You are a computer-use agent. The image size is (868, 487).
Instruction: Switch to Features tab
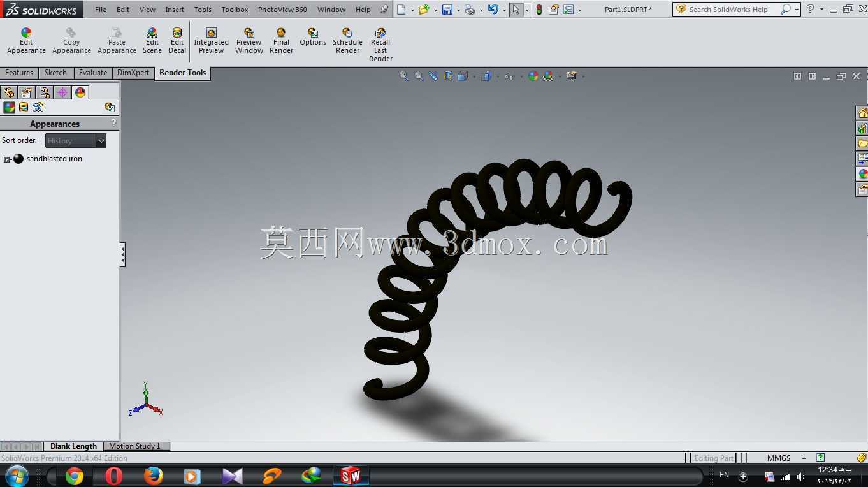[19, 73]
